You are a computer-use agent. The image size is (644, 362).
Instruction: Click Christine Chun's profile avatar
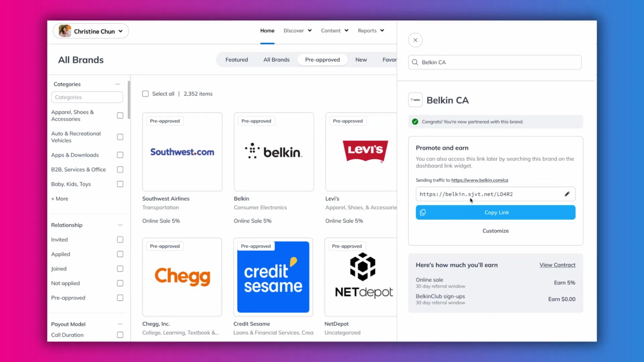pos(64,31)
